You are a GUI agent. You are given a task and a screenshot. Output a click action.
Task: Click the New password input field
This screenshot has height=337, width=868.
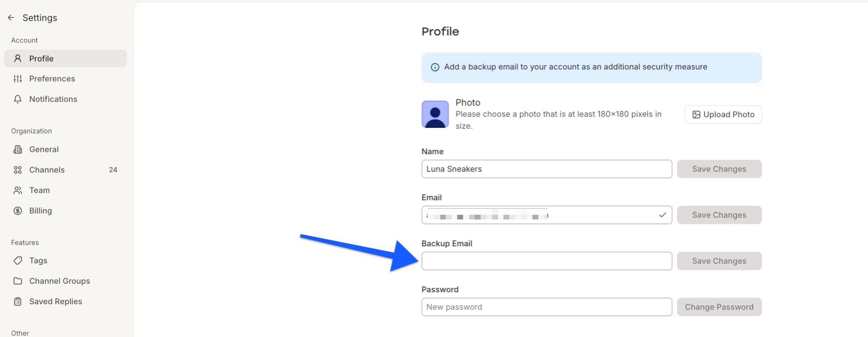[546, 307]
